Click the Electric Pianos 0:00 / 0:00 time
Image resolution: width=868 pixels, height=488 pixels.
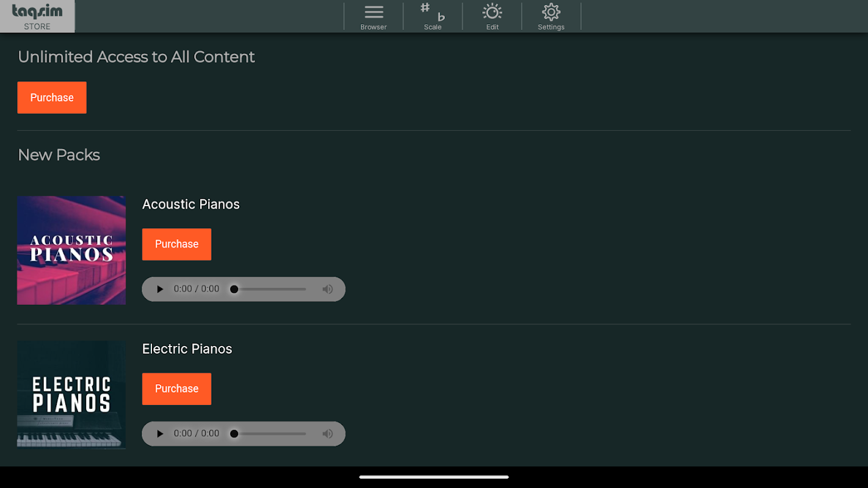[197, 434]
